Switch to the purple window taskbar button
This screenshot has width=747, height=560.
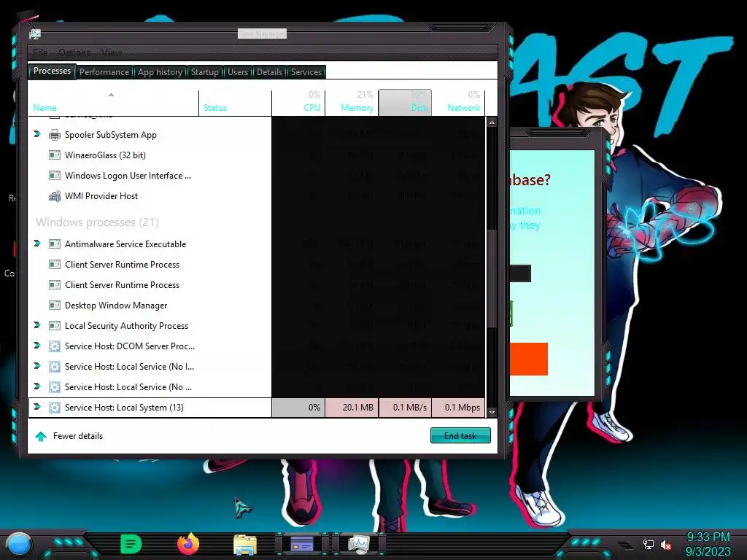click(302, 543)
